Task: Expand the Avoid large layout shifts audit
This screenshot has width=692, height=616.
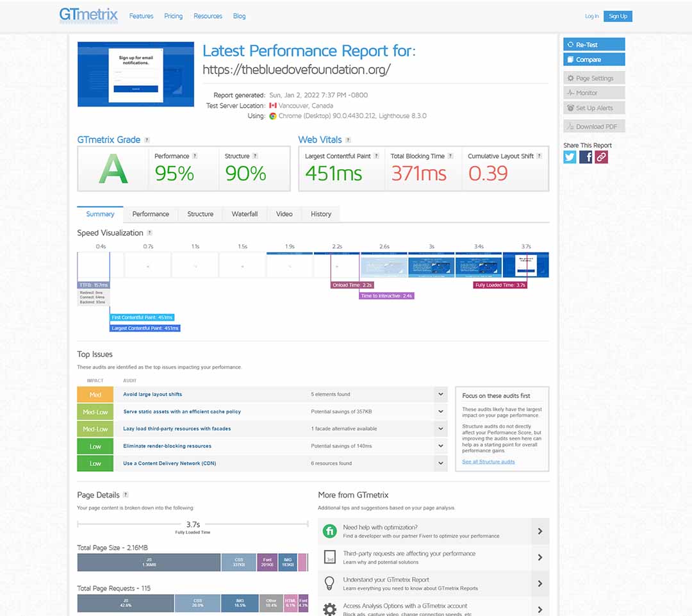Action: (x=440, y=394)
